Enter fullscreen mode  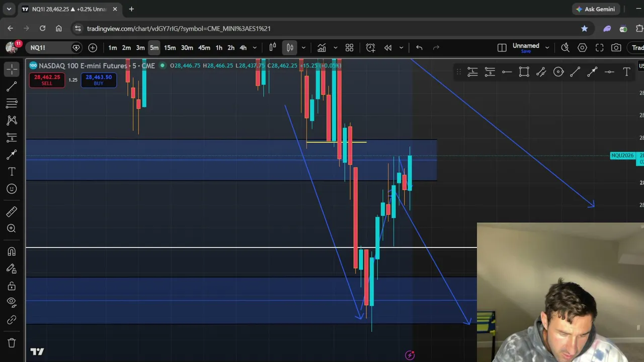[600, 48]
